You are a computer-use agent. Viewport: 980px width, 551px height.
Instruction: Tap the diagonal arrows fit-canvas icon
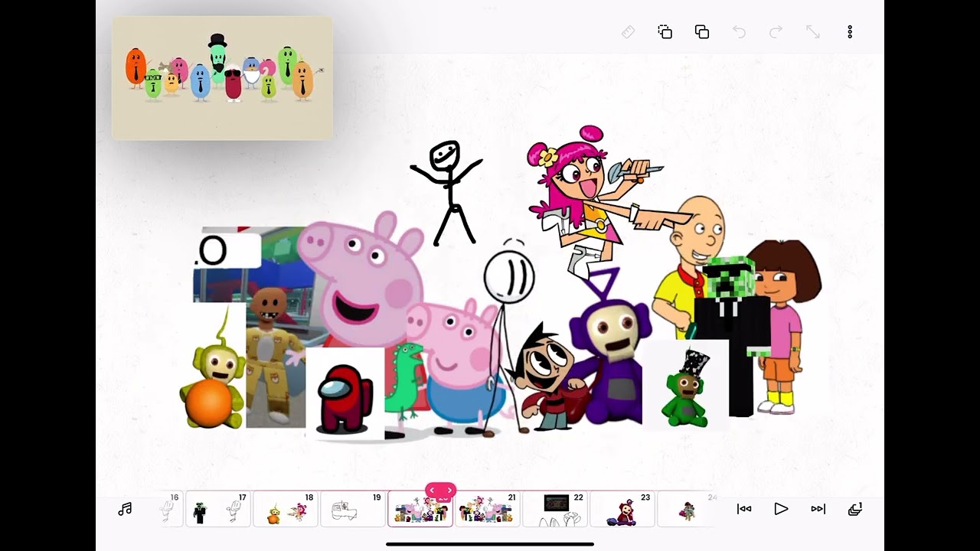[812, 32]
